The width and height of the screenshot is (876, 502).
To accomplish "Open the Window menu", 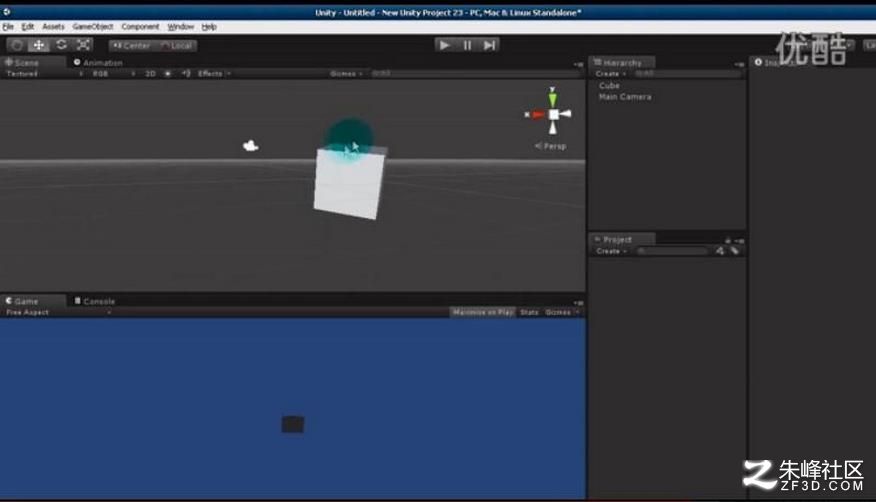I will (180, 27).
